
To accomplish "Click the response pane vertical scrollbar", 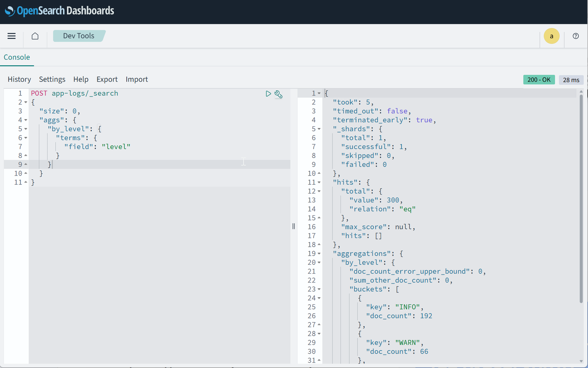I will tap(581, 198).
